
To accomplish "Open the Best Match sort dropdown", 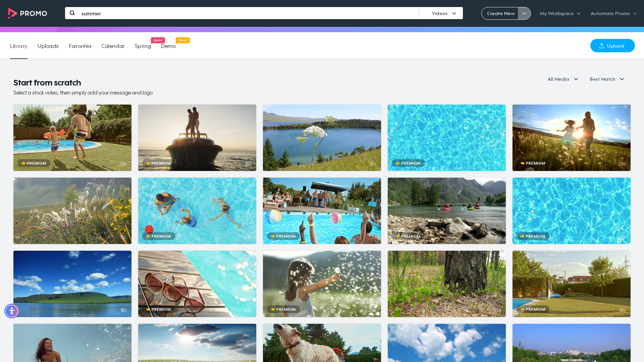I will pyautogui.click(x=607, y=79).
